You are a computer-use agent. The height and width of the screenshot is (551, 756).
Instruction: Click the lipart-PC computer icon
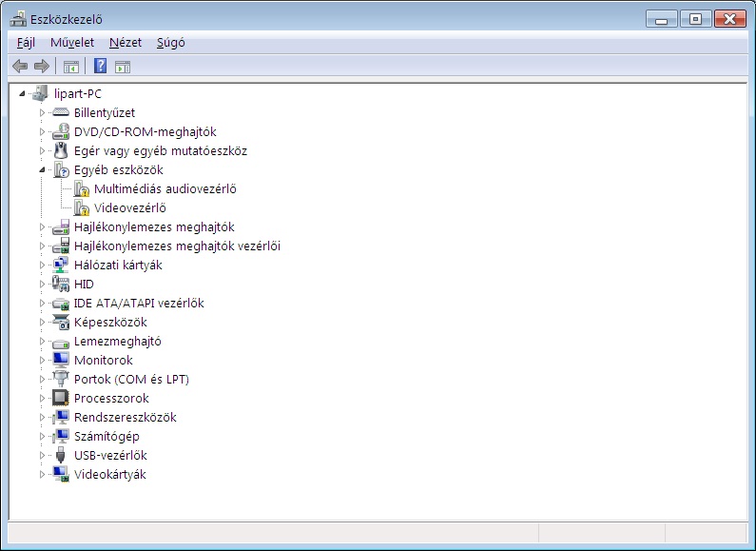(41, 93)
